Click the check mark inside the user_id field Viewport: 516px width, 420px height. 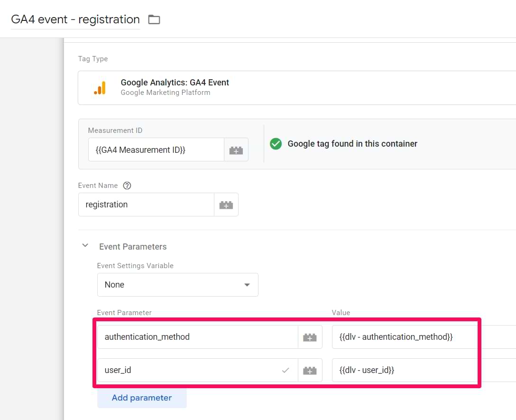286,370
